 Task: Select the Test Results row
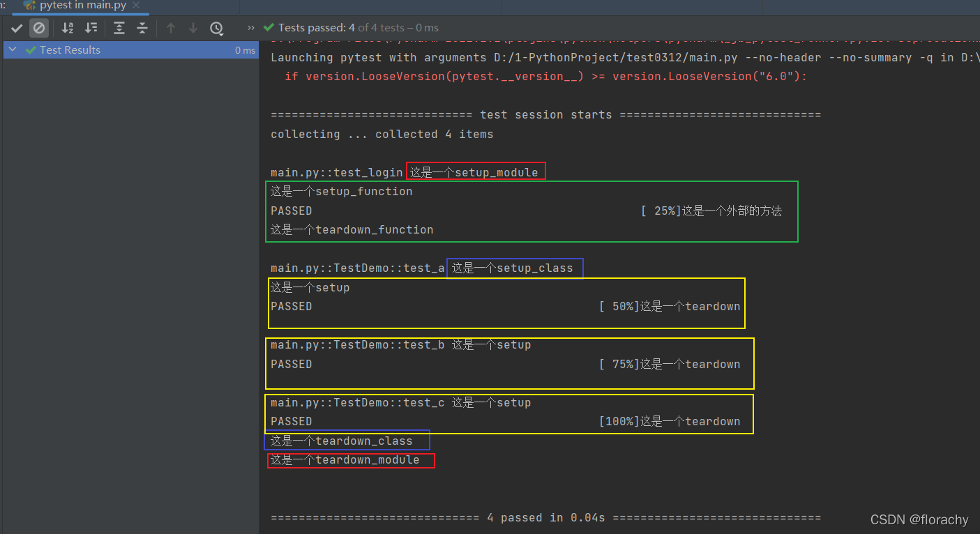pos(130,50)
